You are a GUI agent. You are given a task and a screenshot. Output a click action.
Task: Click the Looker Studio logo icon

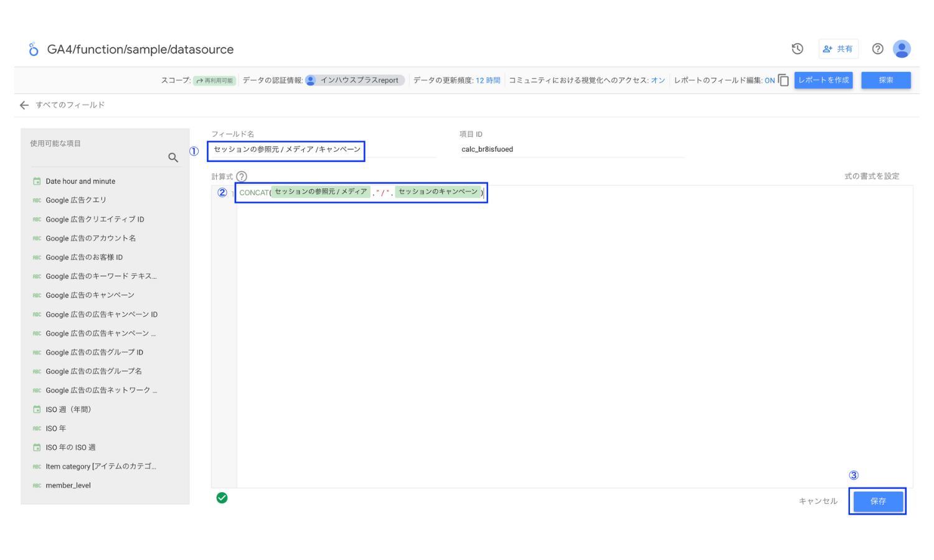click(34, 49)
